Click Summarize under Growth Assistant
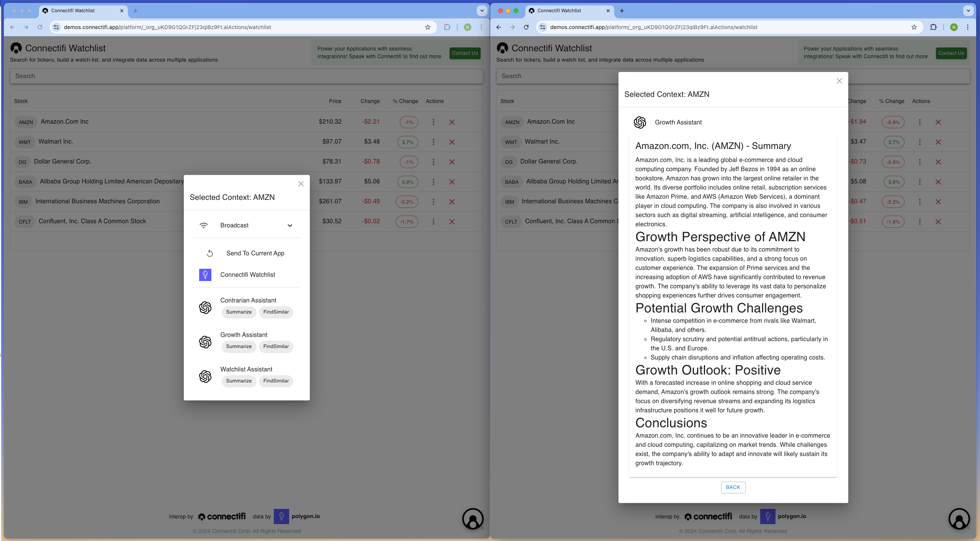 click(239, 347)
